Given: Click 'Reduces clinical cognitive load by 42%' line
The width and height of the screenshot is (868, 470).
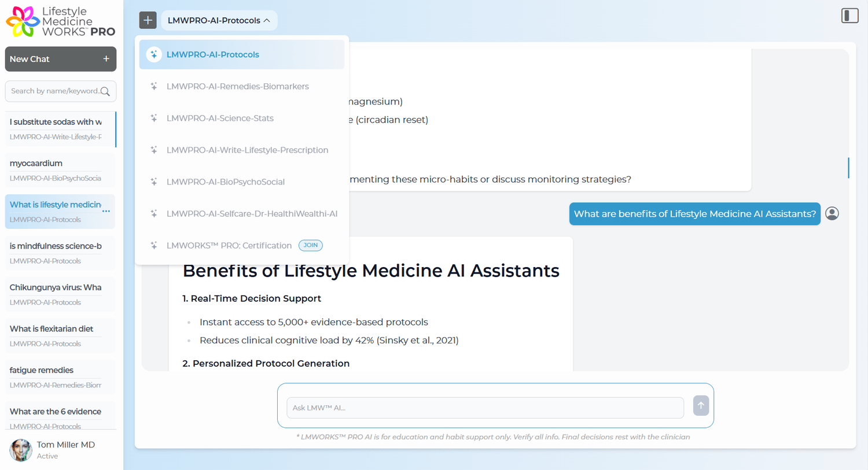Looking at the screenshot, I should point(329,340).
